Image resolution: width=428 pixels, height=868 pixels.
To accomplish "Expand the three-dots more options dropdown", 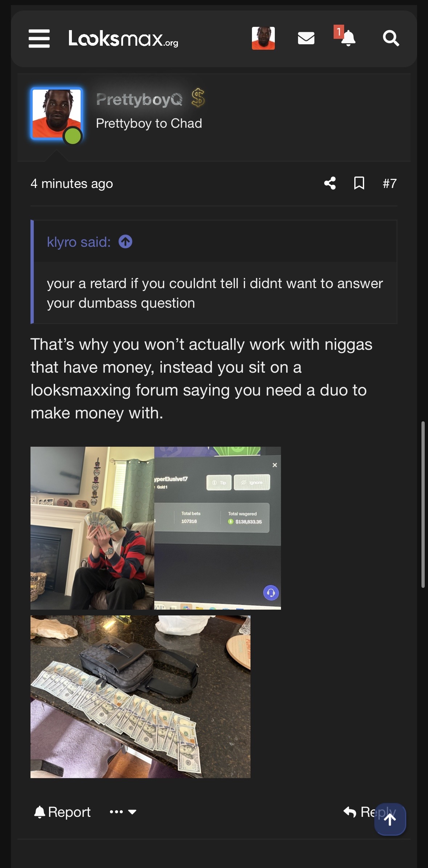I will coord(123,812).
